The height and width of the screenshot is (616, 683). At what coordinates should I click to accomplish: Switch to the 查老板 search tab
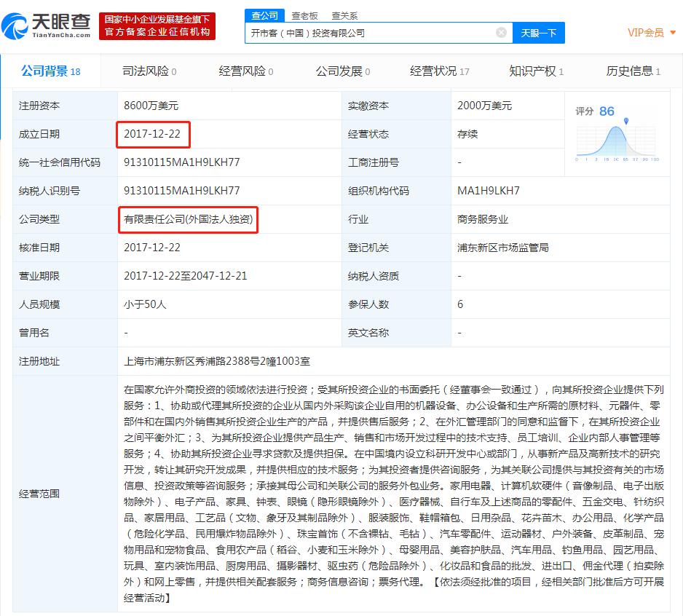[x=304, y=16]
